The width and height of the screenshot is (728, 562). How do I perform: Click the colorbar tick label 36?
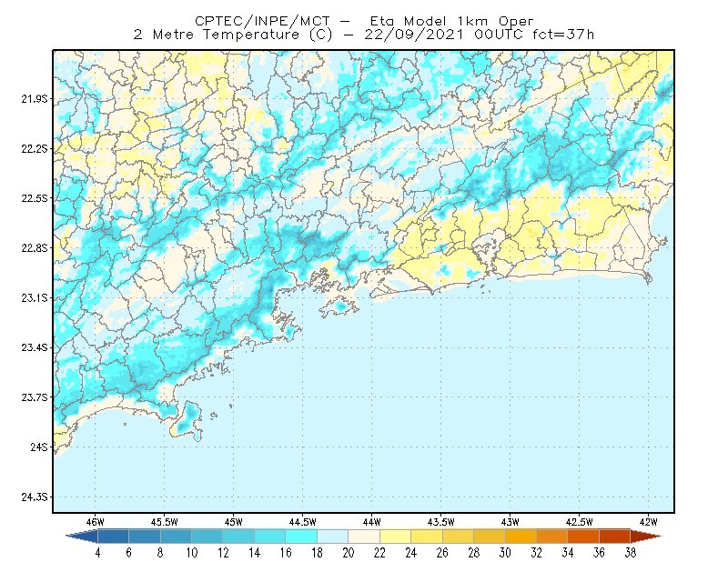(600, 553)
